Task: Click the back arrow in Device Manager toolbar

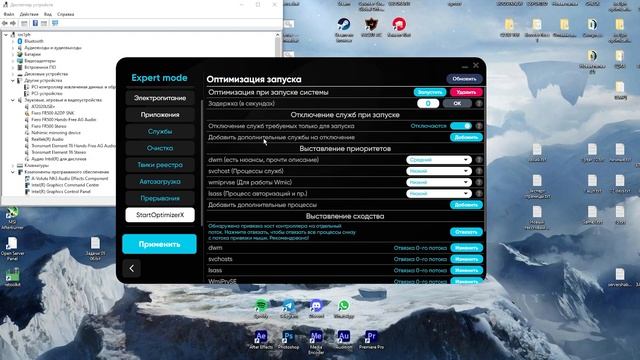Action: 5,23
